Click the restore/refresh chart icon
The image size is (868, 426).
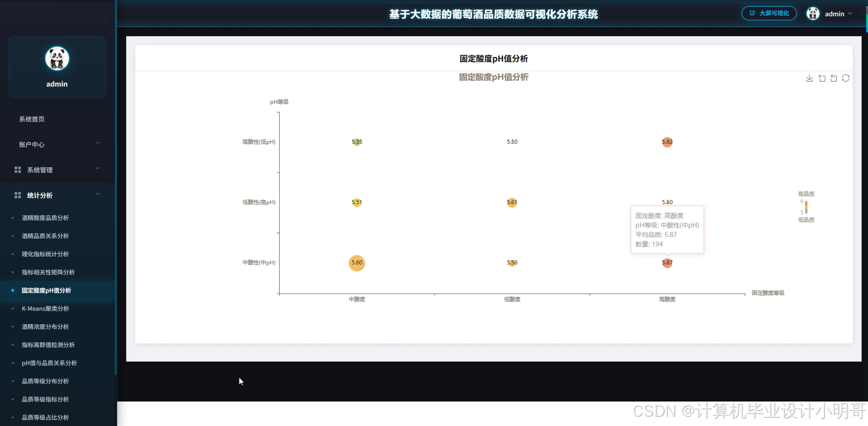pos(846,78)
